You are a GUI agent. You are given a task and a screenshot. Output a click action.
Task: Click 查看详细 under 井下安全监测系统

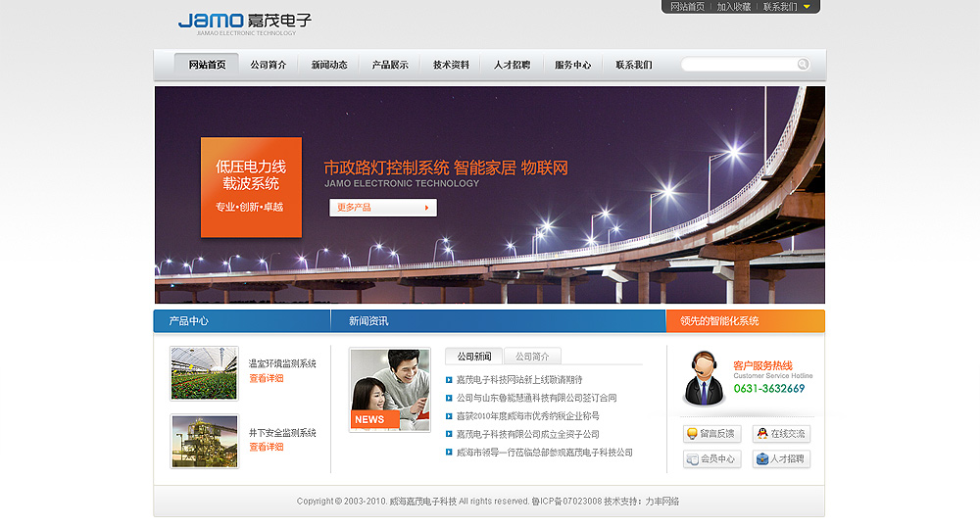click(x=267, y=447)
